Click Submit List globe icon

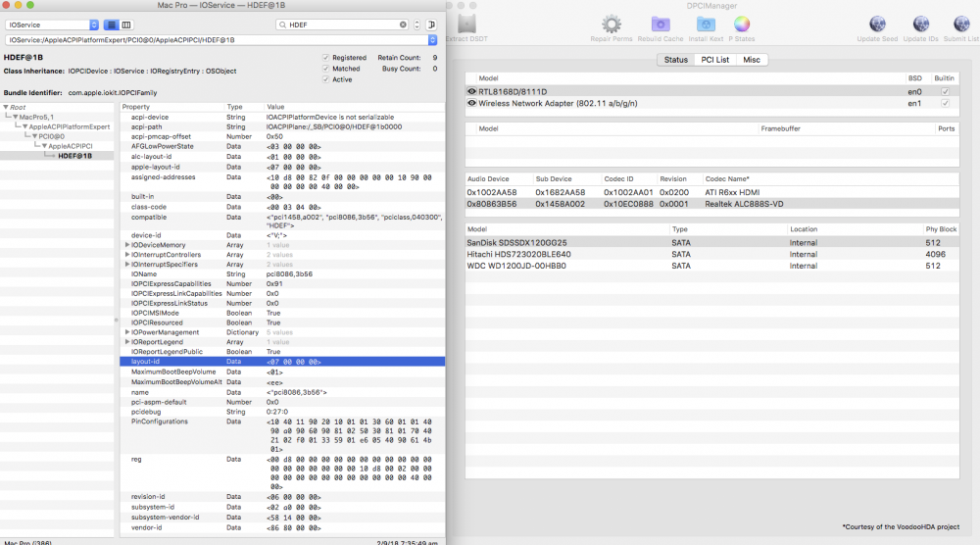point(961,25)
